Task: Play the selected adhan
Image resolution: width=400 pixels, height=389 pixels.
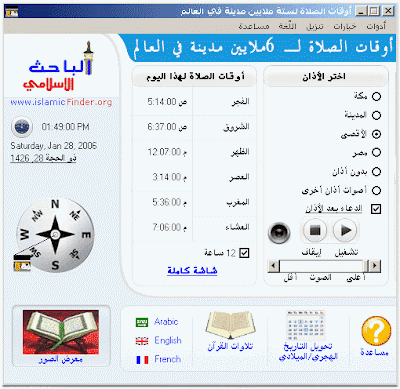Action: point(345,230)
